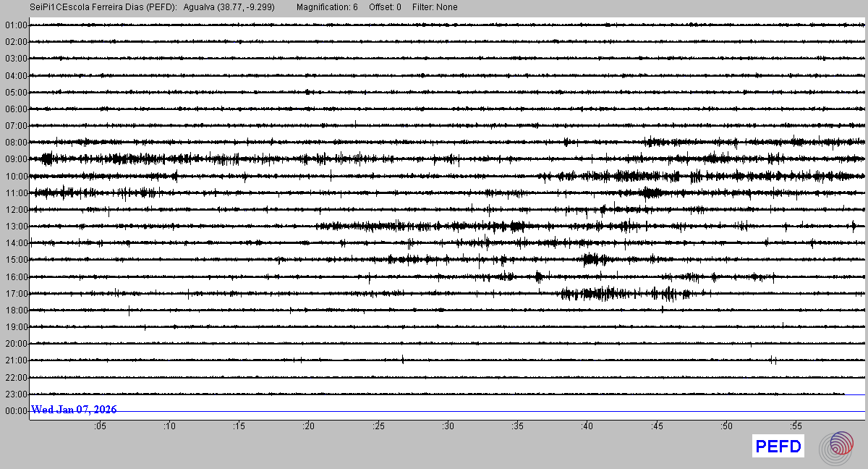The width and height of the screenshot is (868, 469).
Task: Select the 13:00 hour trace label
Action: click(16, 227)
